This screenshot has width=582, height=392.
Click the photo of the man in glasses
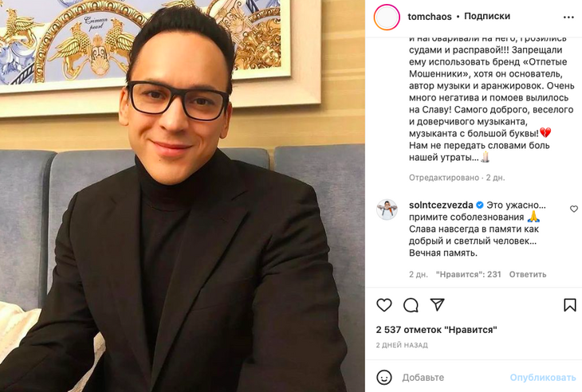tap(183, 196)
